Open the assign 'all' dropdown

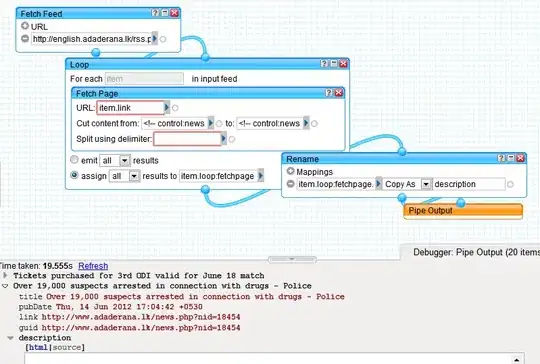pos(134,176)
